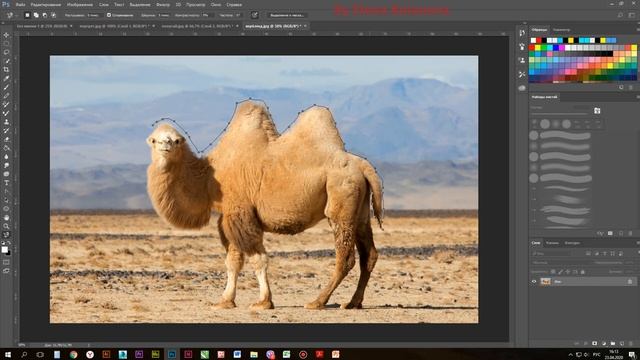Toggle lock image pixels
This screenshot has width=640, height=360.
coord(560,272)
